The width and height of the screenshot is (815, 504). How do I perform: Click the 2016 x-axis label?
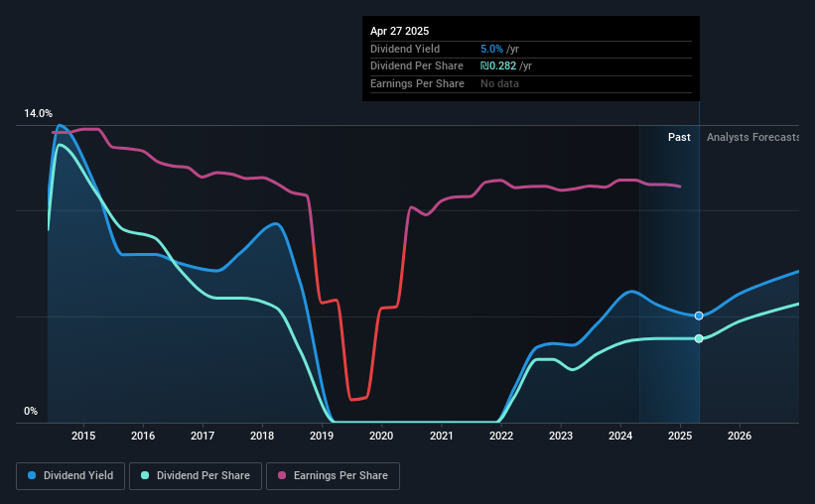pos(143,436)
